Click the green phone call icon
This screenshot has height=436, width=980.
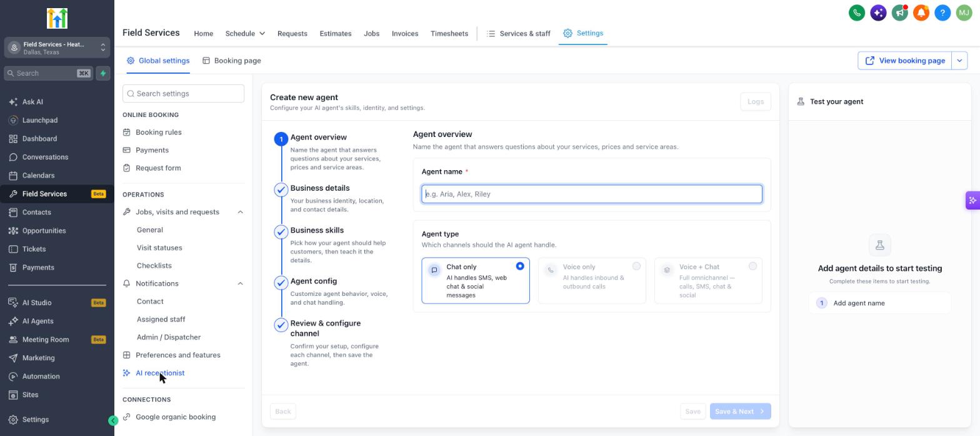click(857, 13)
